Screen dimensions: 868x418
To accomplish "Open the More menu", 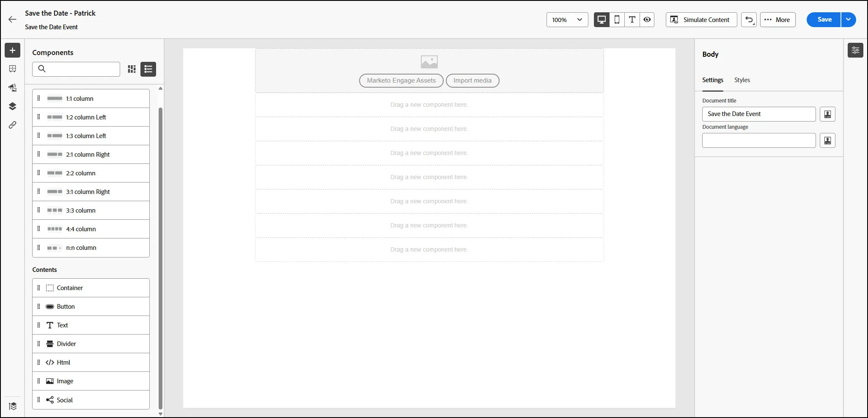I will pos(778,19).
